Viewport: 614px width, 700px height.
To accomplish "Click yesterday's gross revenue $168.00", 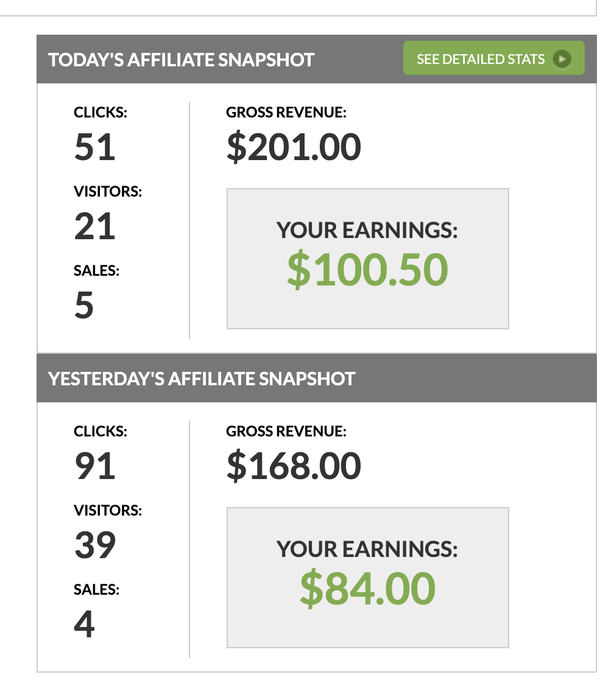I will 294,466.
